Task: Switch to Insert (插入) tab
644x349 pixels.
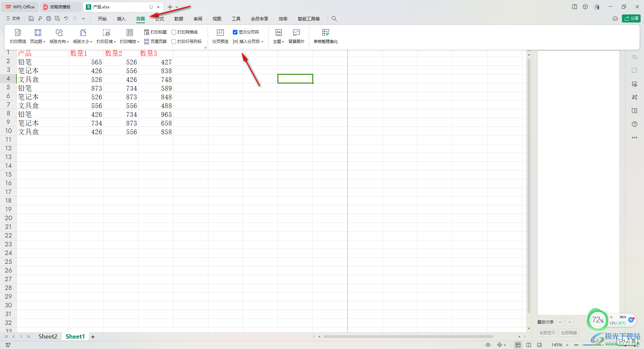Action: click(121, 19)
